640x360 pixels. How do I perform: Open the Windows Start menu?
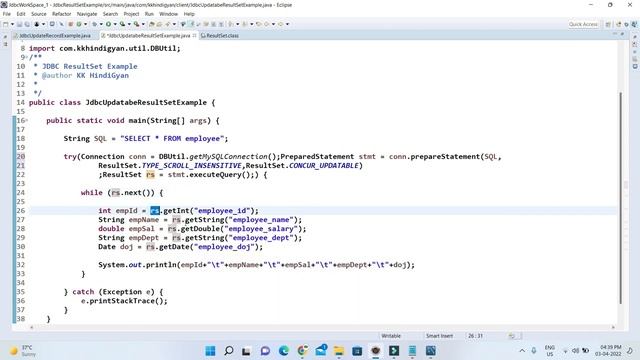tap(210, 351)
